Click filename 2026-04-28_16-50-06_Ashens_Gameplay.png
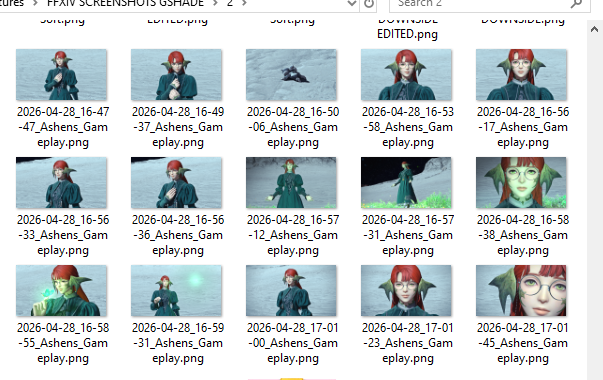The image size is (603, 380). pos(293,127)
